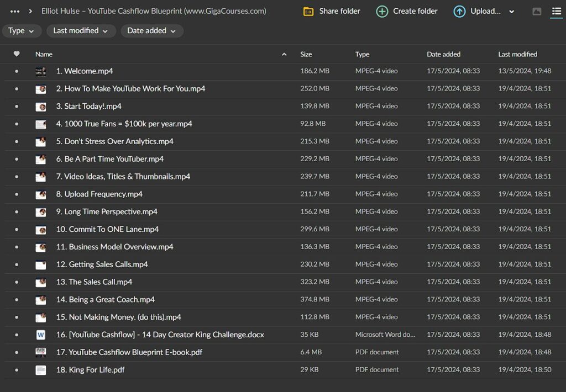Switch to thumbnail image view
Image resolution: width=566 pixels, height=392 pixels.
[x=537, y=12]
